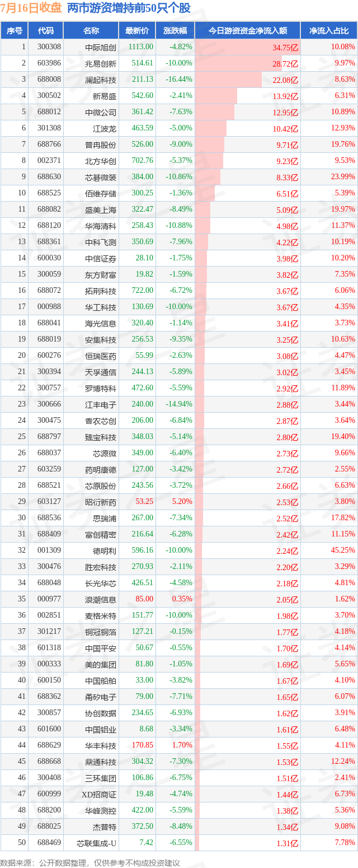Select the 最新价 column header
358x868 pixels.
point(137,31)
